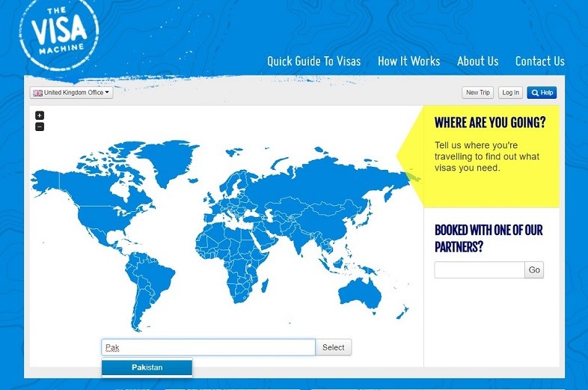Focus the country search field containing Pak
588x390 pixels.
pos(208,347)
